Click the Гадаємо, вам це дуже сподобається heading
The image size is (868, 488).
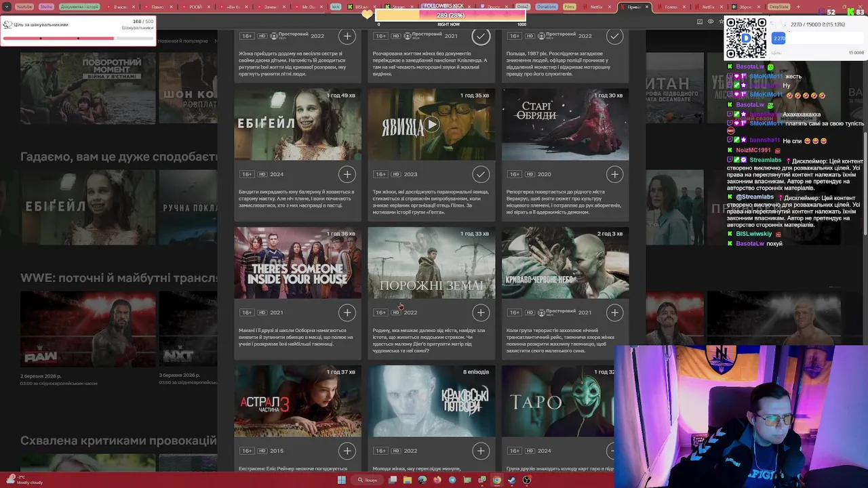point(119,157)
